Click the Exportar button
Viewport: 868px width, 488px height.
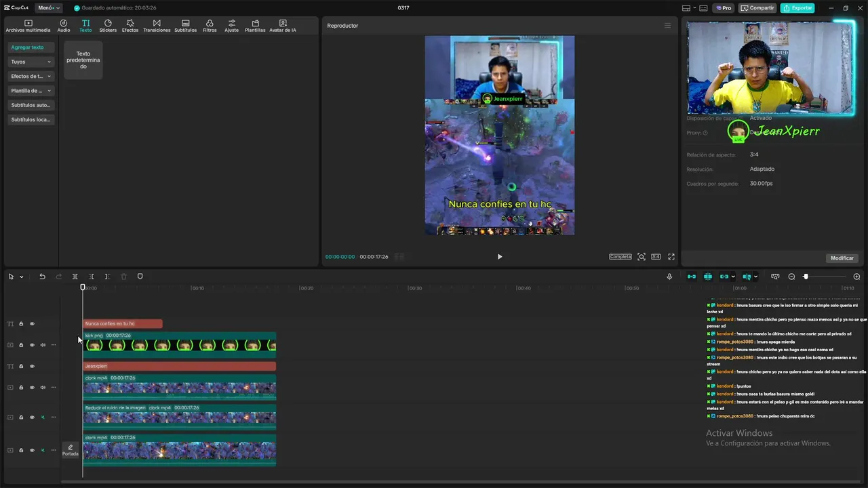click(797, 8)
